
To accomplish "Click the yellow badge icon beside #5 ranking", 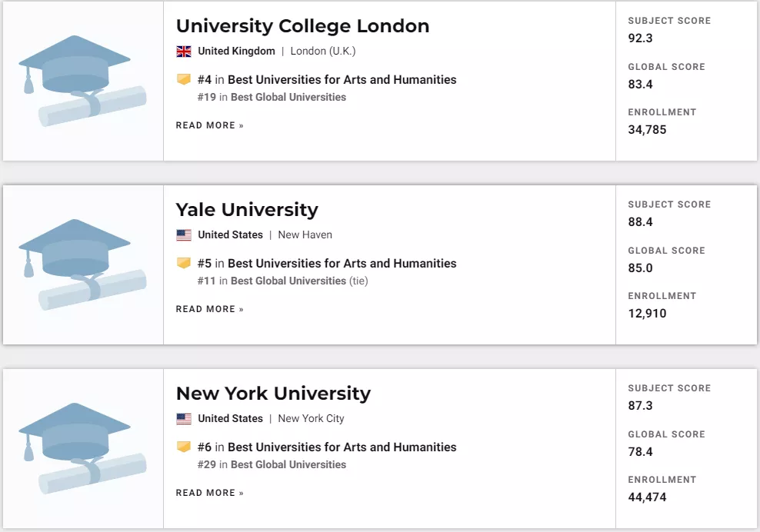I will [x=184, y=263].
